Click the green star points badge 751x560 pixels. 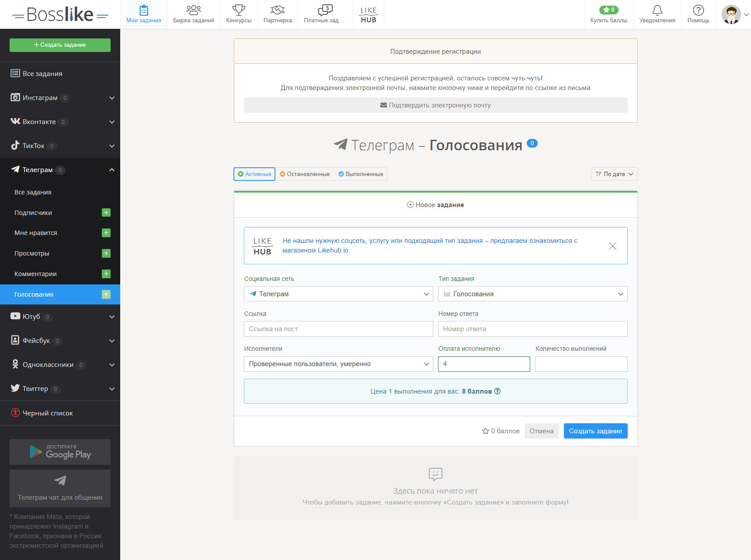(x=608, y=10)
